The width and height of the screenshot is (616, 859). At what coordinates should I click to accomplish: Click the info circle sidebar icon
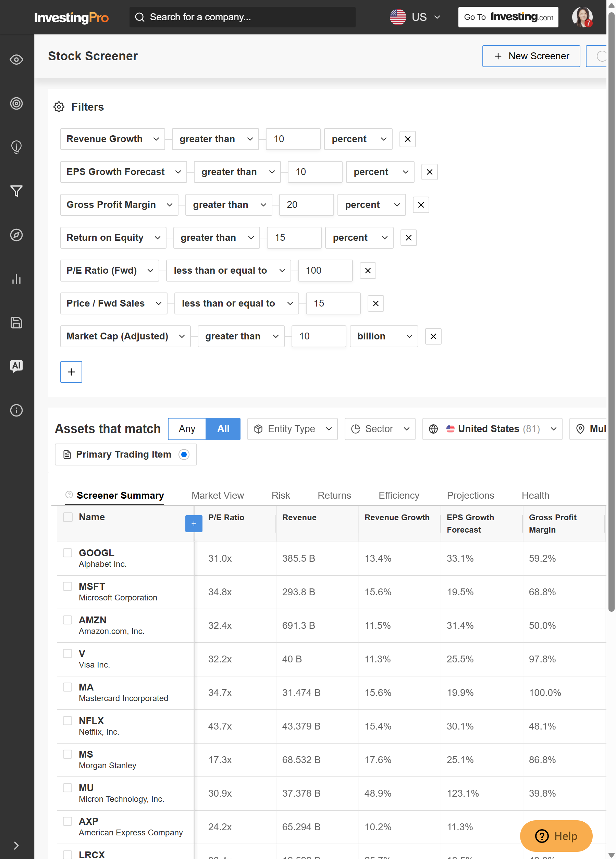pos(16,410)
